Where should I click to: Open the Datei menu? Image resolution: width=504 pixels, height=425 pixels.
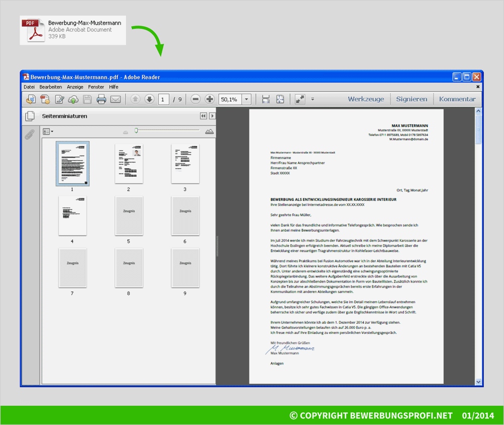29,87
